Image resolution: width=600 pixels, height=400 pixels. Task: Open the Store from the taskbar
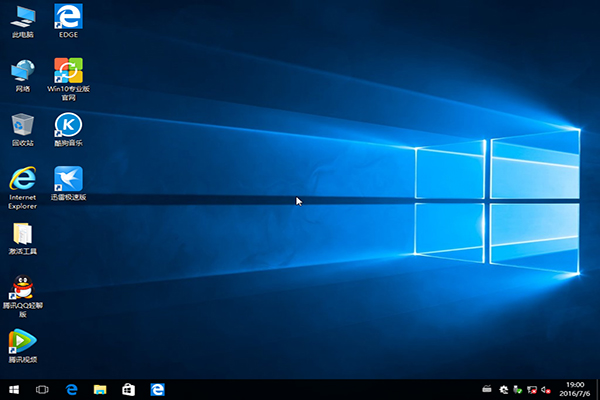click(128, 388)
